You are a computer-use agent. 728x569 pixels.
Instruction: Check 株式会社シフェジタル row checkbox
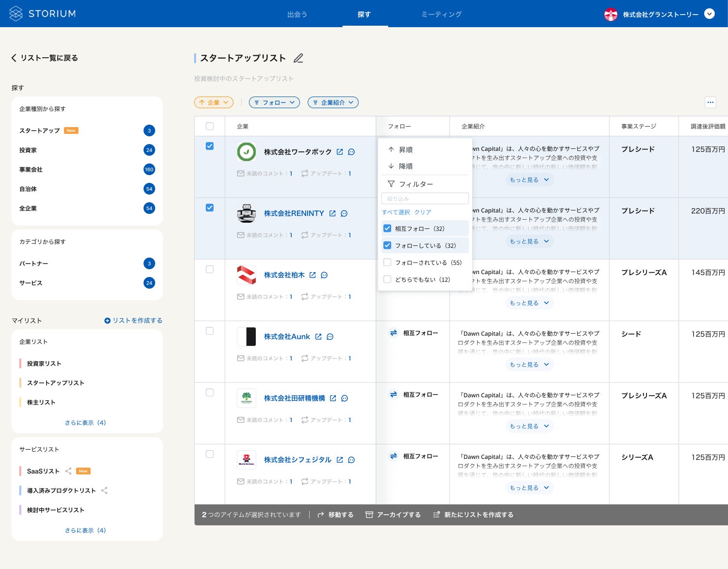pos(210,454)
